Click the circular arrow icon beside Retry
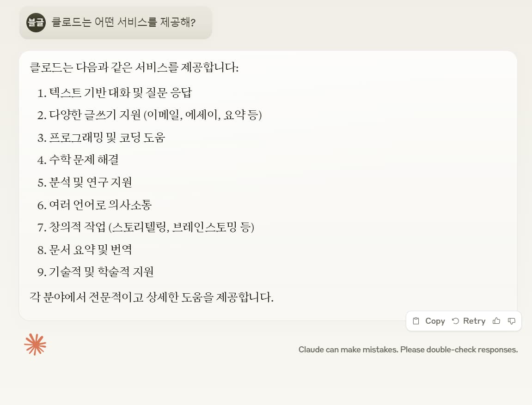 click(456, 321)
